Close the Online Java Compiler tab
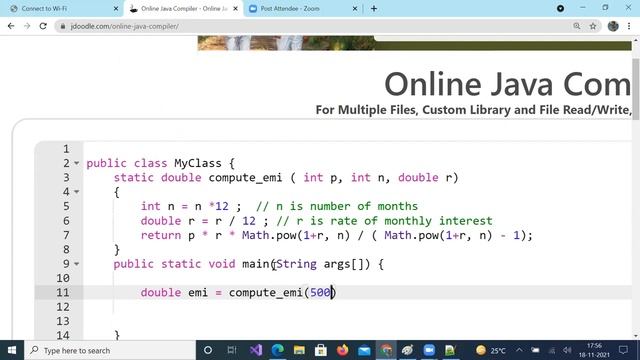 pos(236,9)
